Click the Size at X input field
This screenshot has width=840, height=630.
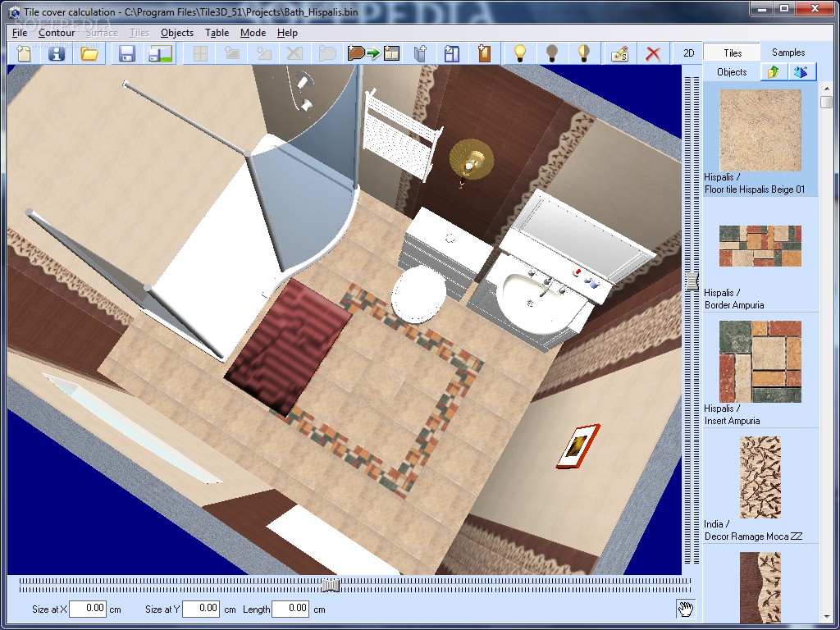[x=87, y=609]
